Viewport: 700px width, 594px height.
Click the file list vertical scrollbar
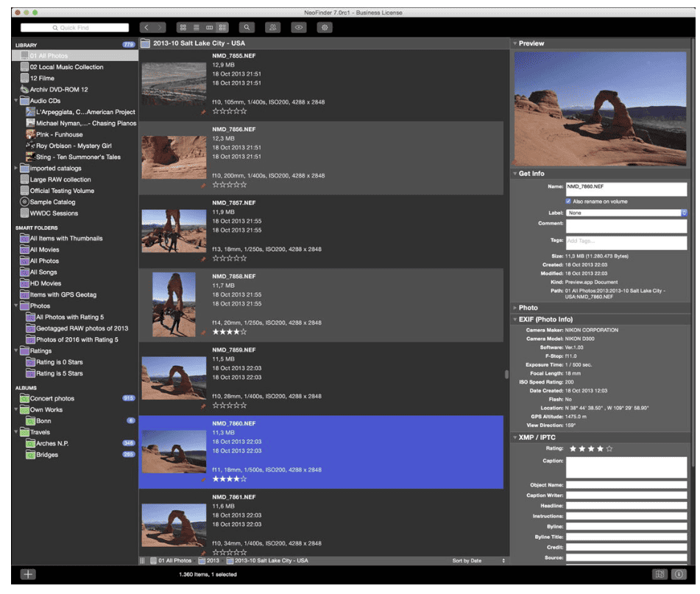pyautogui.click(x=506, y=374)
